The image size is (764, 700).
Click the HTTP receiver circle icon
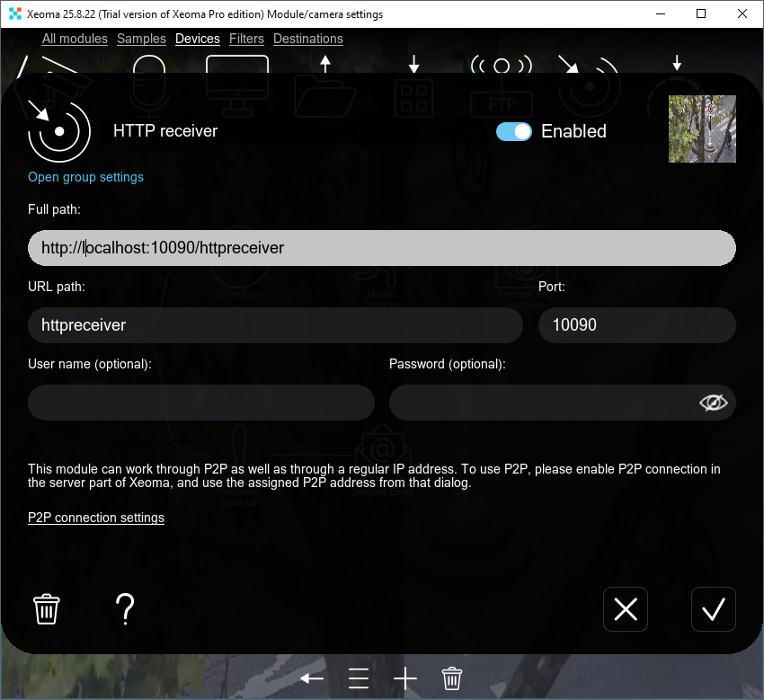pos(58,130)
